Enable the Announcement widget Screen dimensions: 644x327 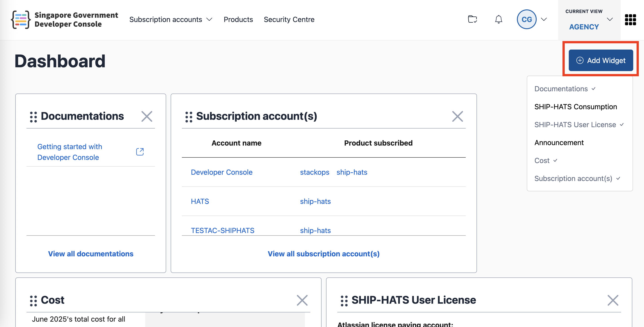(559, 143)
